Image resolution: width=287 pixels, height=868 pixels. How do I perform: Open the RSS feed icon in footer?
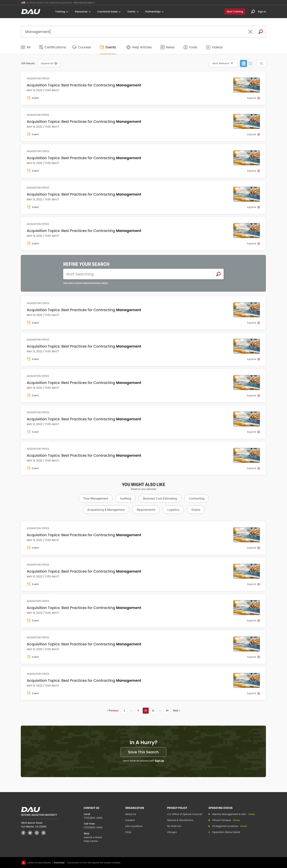(x=43, y=833)
